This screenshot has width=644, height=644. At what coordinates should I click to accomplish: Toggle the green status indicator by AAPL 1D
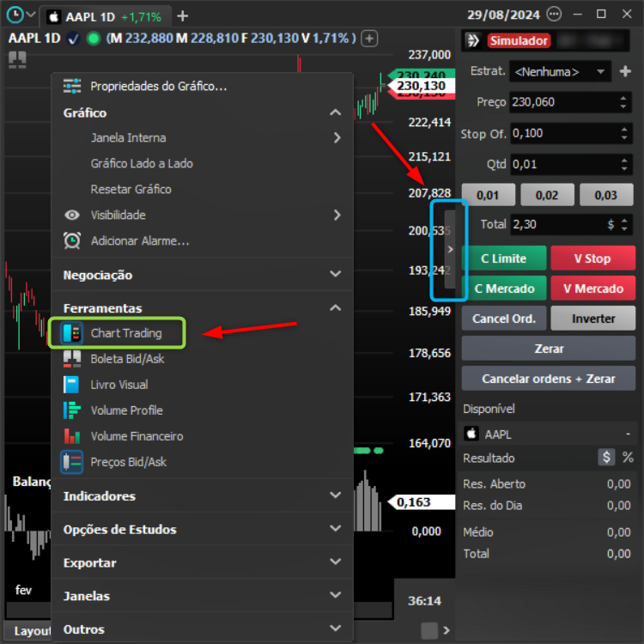pos(94,39)
